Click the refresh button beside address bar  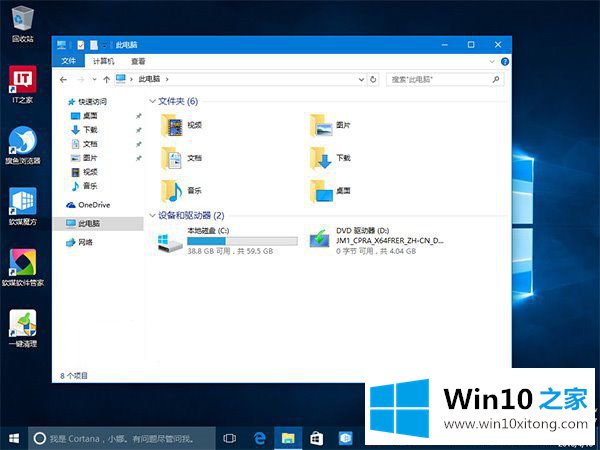[x=374, y=78]
